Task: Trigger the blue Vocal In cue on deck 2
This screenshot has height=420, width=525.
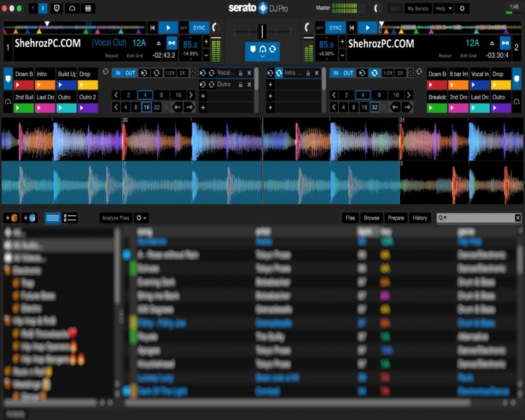Action: 480,85
